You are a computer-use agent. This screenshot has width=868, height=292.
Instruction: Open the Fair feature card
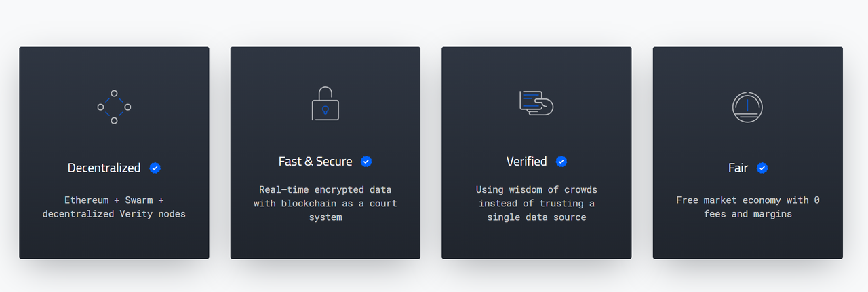pos(748,153)
